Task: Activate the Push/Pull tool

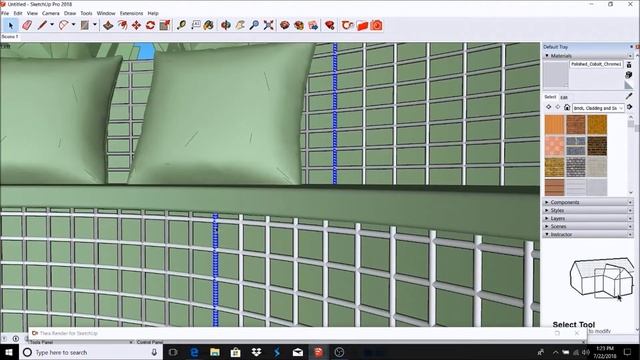Action: pyautogui.click(x=108, y=25)
